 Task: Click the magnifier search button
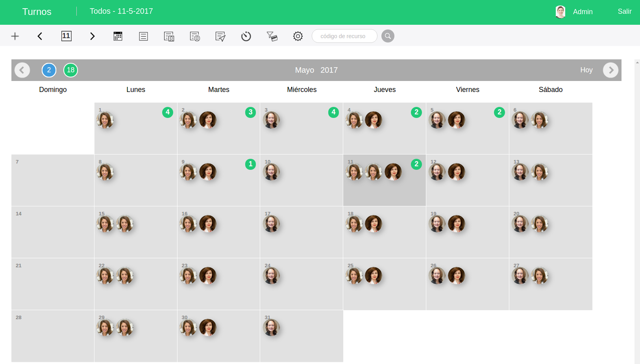388,36
